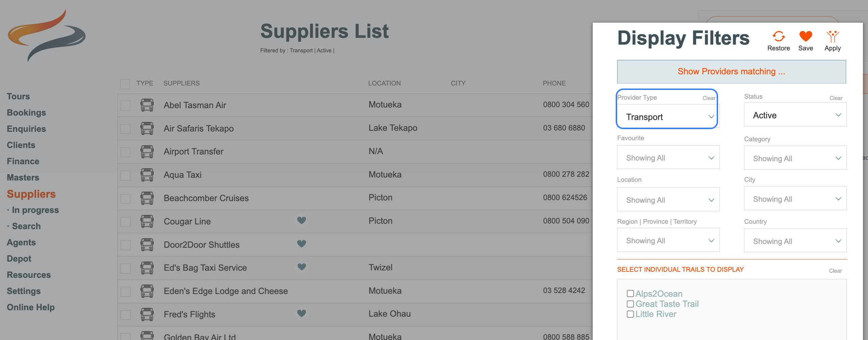Tick the Great Taste Trail checkbox
The image size is (868, 340).
[630, 304]
